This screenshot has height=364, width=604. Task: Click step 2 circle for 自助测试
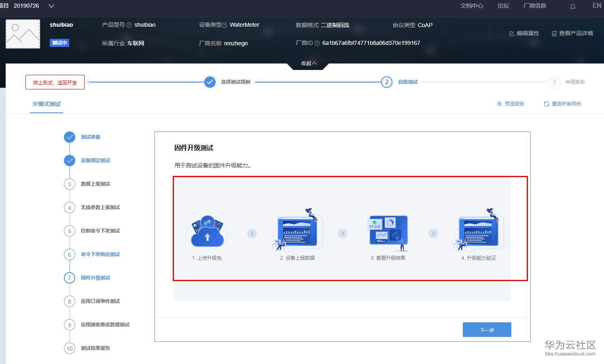pyautogui.click(x=387, y=82)
